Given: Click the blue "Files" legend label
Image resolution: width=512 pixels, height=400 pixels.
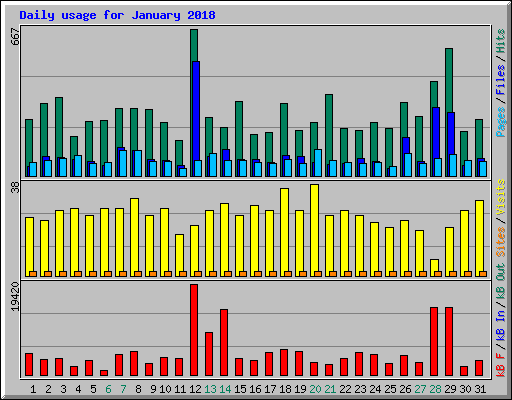Looking at the screenshot, I should coord(501,80).
